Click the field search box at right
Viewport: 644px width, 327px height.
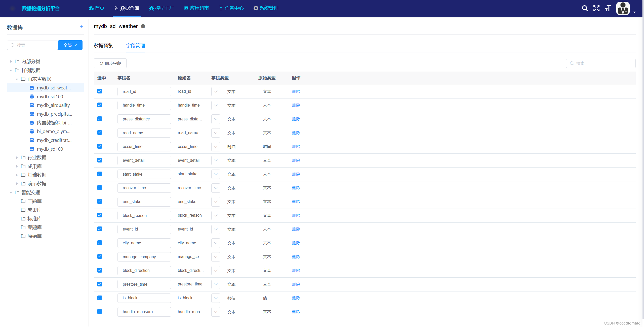(x=601, y=63)
